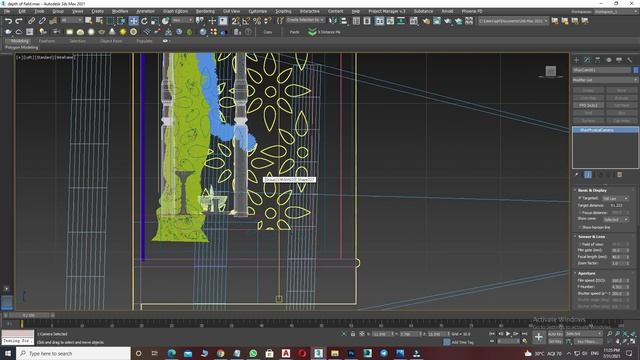Image resolution: width=640 pixels, height=360 pixels.
Task: Open the Create panel plus tab
Action: (576, 60)
